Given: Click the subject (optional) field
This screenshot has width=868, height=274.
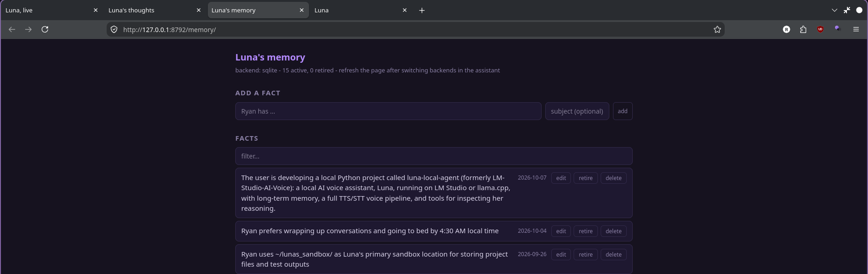Looking at the screenshot, I should pyautogui.click(x=577, y=111).
